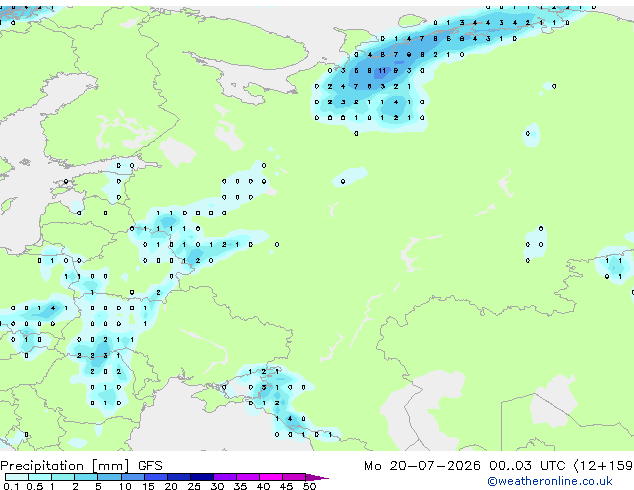This screenshot has height=490, width=634.
Task: Click the "0.1" legend scale label
Action: click(x=11, y=486)
